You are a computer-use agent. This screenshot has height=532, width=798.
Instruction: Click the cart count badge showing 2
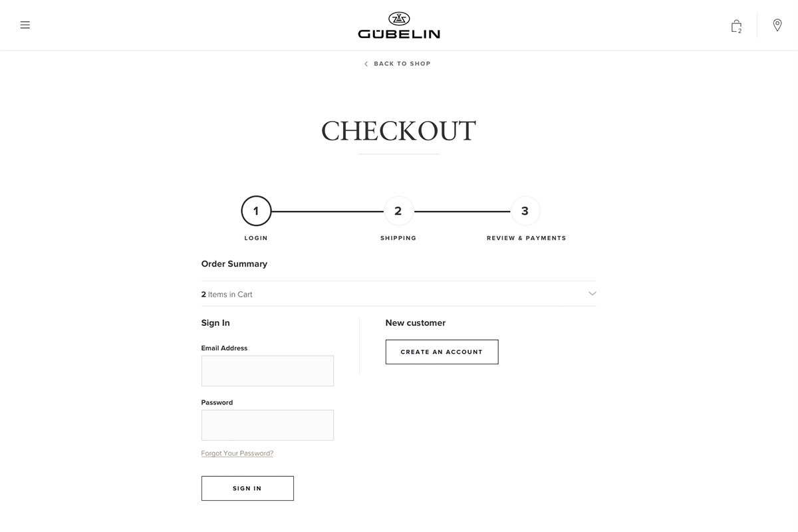(x=739, y=31)
